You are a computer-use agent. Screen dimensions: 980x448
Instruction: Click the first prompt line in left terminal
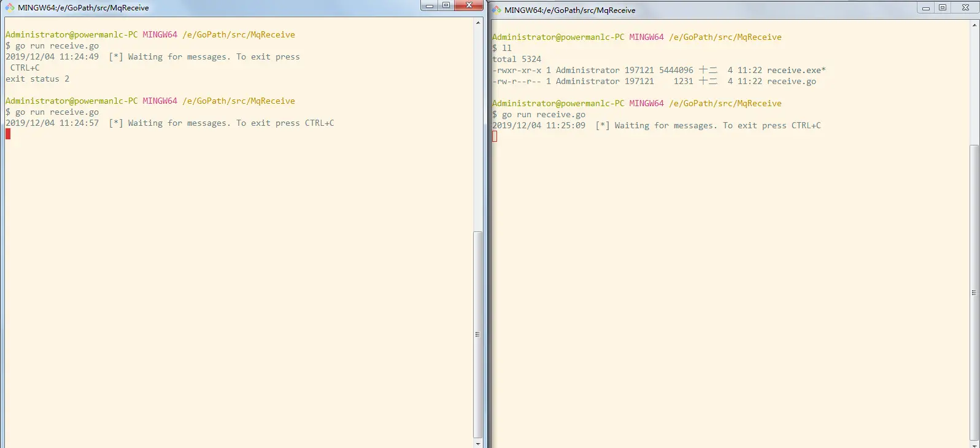[x=150, y=35]
